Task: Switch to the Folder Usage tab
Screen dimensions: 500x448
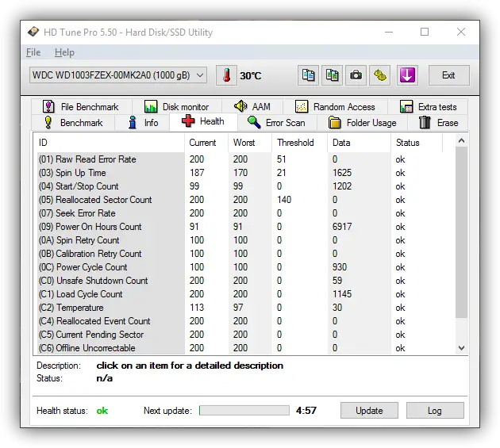Action: 362,123
